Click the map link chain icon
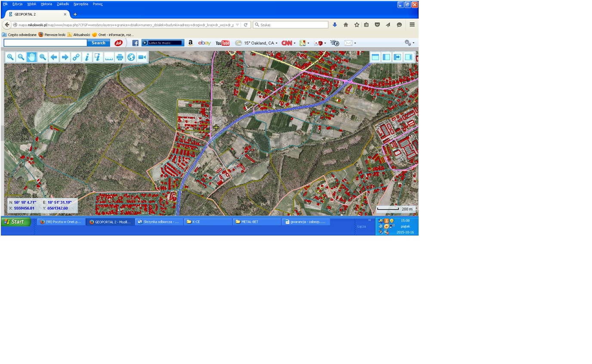The image size is (592, 364). click(76, 57)
